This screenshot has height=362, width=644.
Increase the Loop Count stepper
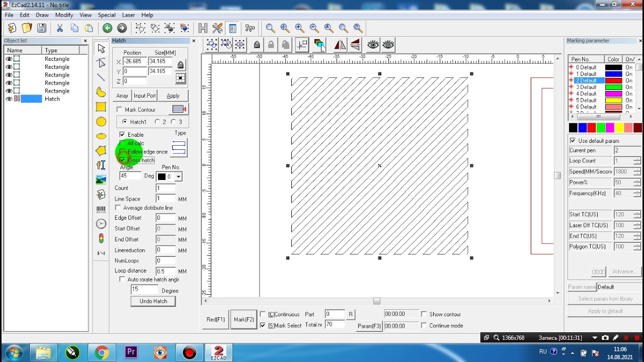click(637, 159)
